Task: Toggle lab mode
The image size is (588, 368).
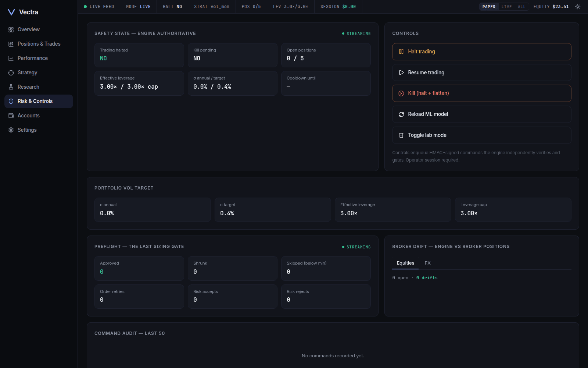Action: [482, 135]
